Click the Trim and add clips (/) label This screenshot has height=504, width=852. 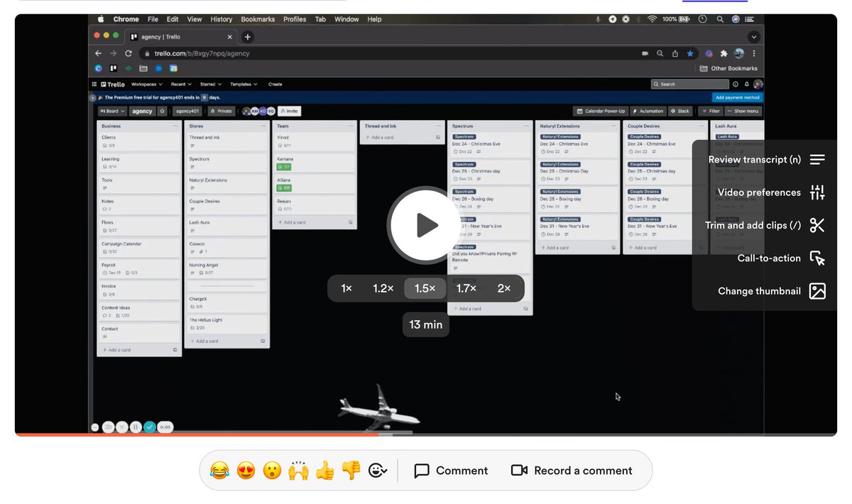coord(753,225)
